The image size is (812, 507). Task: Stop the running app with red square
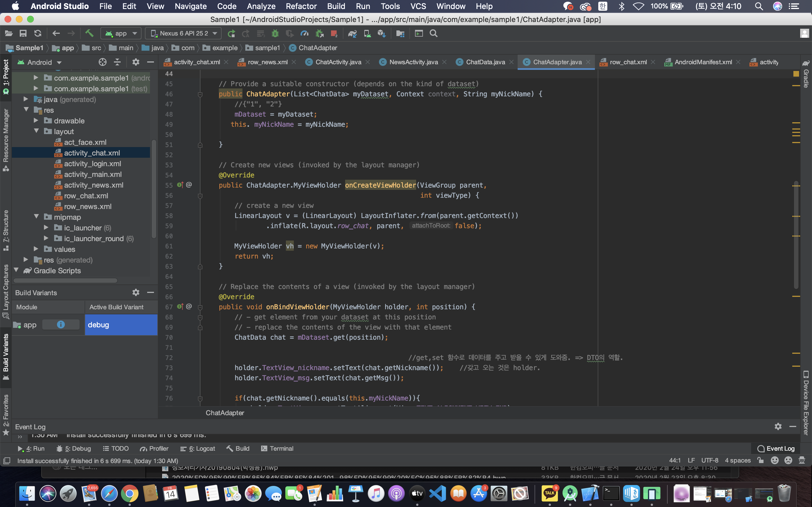(334, 33)
